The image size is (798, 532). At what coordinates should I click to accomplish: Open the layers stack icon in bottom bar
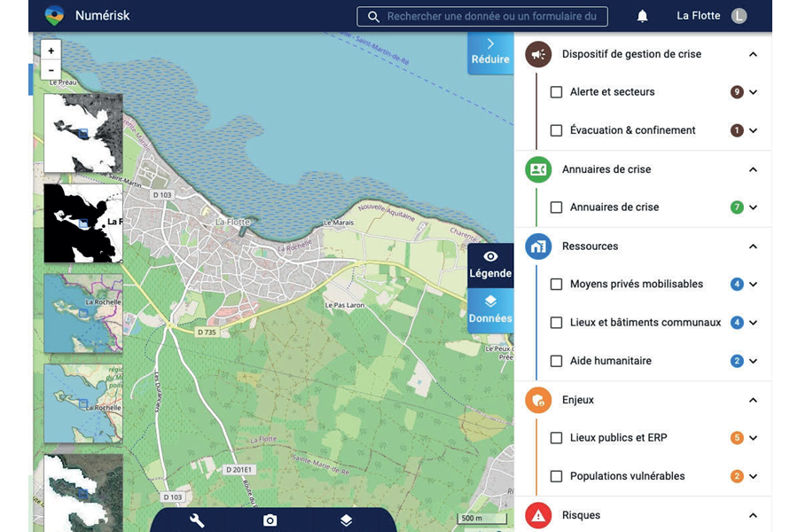(x=346, y=520)
